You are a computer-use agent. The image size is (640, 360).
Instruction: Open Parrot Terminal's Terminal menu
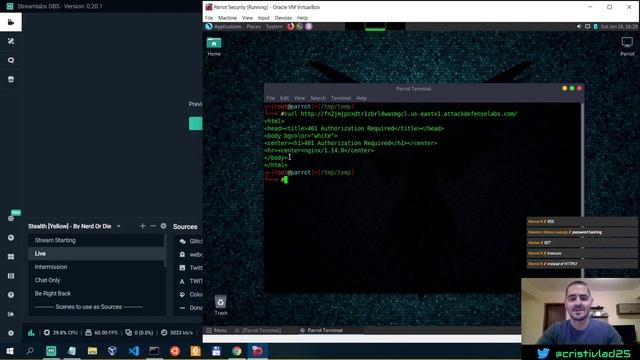click(x=341, y=98)
